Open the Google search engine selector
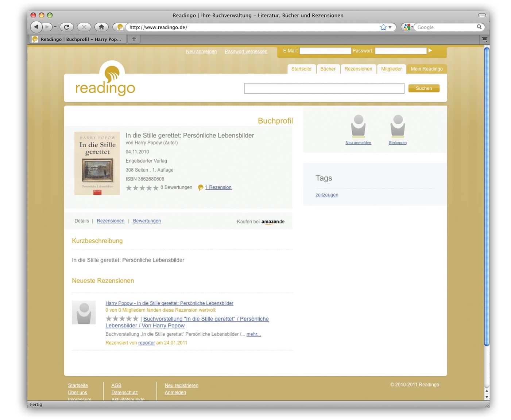The height and width of the screenshot is (420, 511). 407,27
